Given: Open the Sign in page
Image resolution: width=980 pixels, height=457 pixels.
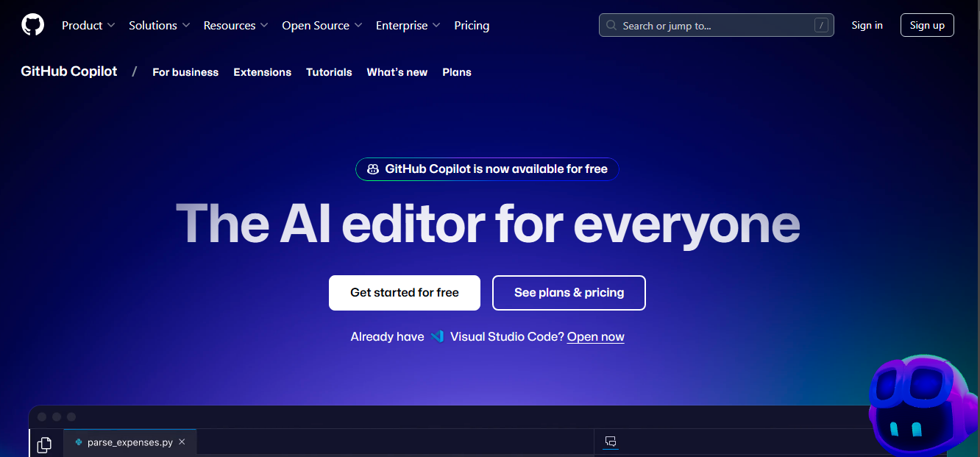Looking at the screenshot, I should [867, 25].
